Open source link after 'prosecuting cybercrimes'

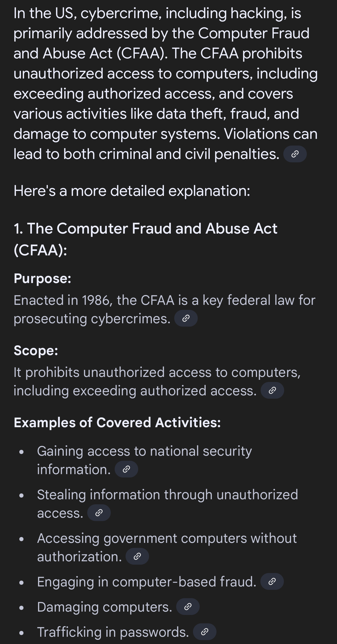coord(186,318)
